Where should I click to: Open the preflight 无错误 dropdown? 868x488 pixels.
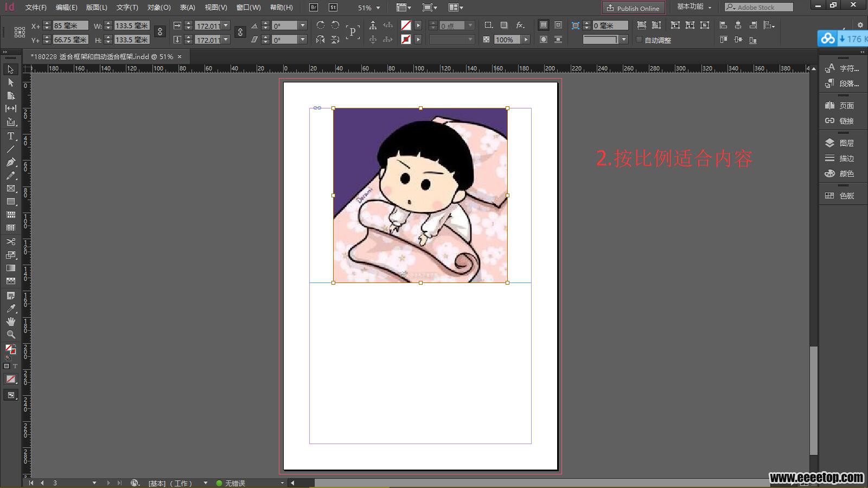pyautogui.click(x=282, y=483)
